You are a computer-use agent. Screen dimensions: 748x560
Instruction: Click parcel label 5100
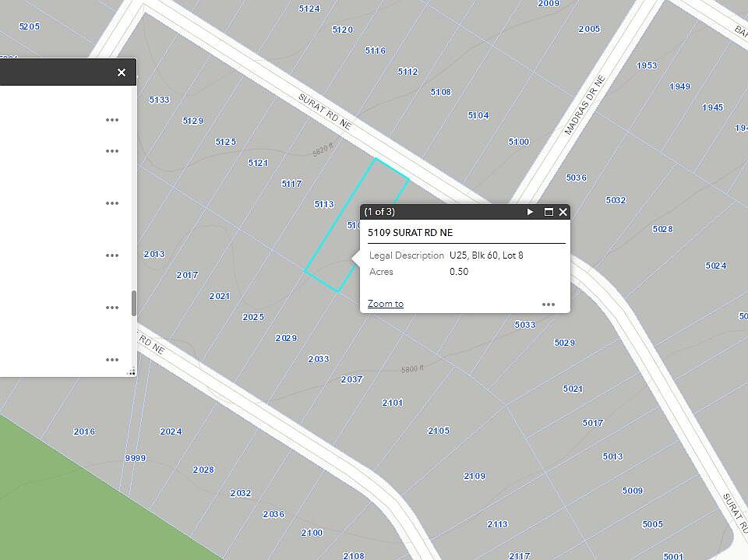click(x=519, y=142)
